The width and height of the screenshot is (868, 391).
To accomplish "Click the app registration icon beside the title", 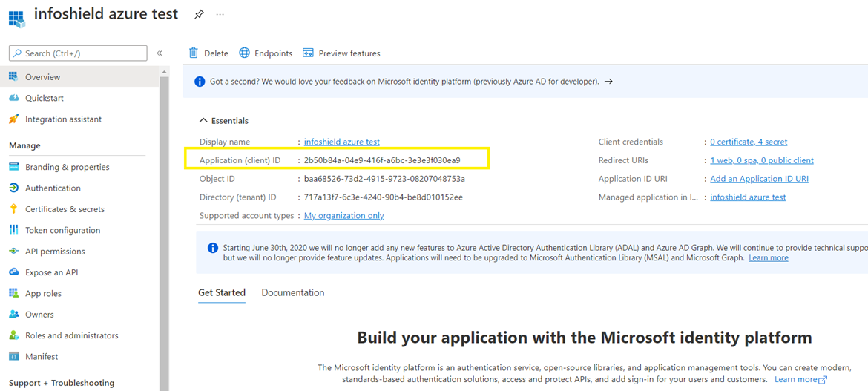I will 17,18.
